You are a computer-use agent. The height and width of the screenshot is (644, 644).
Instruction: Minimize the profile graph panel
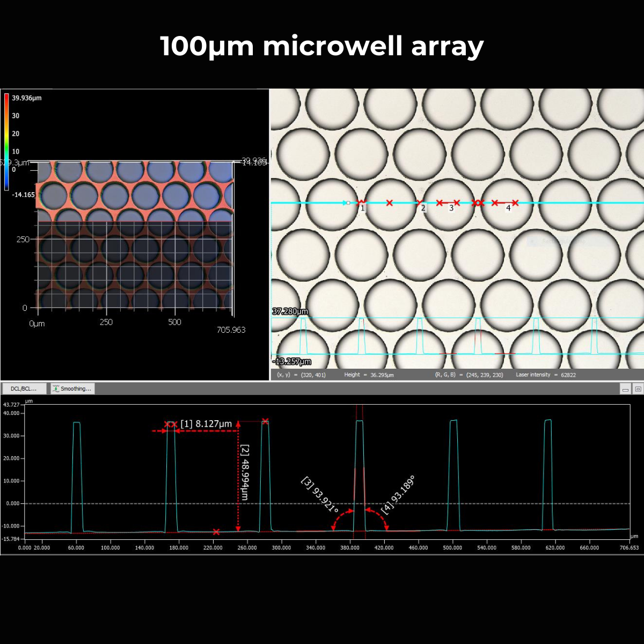point(625,389)
